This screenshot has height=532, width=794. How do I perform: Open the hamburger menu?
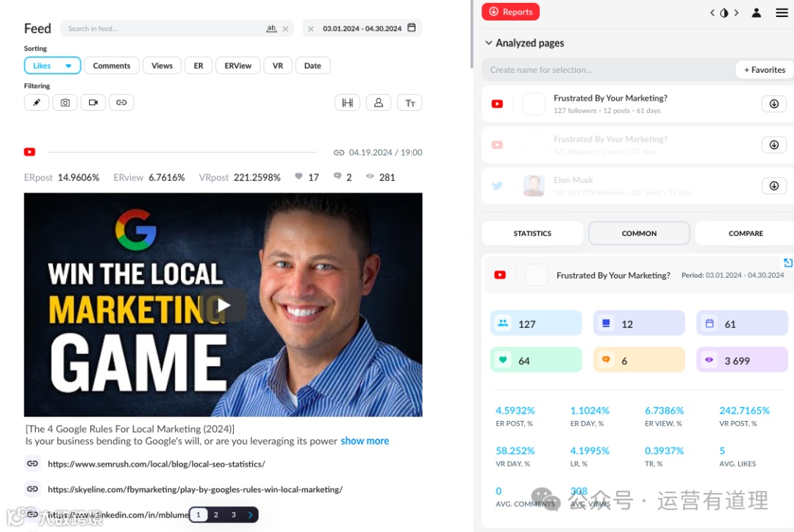tap(782, 12)
